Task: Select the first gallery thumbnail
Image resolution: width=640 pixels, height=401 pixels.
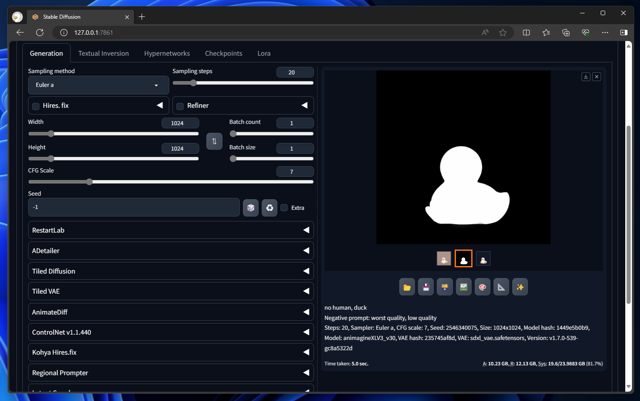Action: click(x=444, y=259)
